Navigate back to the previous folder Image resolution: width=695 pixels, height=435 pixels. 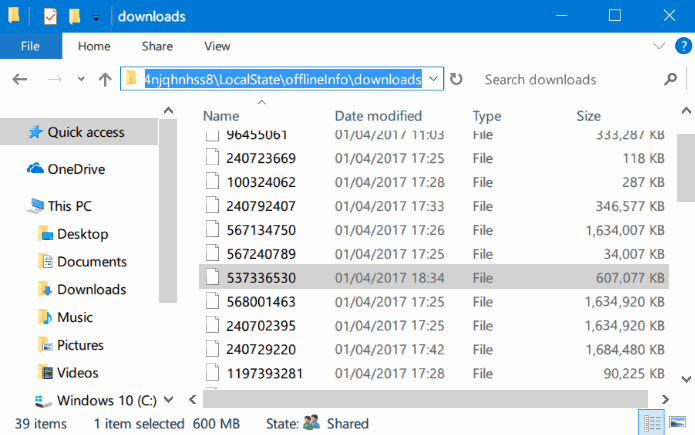click(x=20, y=80)
